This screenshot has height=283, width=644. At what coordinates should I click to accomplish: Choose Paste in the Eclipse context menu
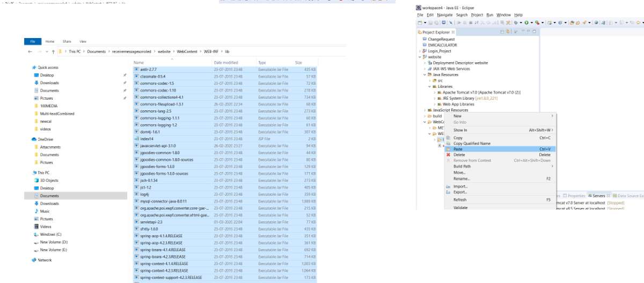(x=500, y=149)
